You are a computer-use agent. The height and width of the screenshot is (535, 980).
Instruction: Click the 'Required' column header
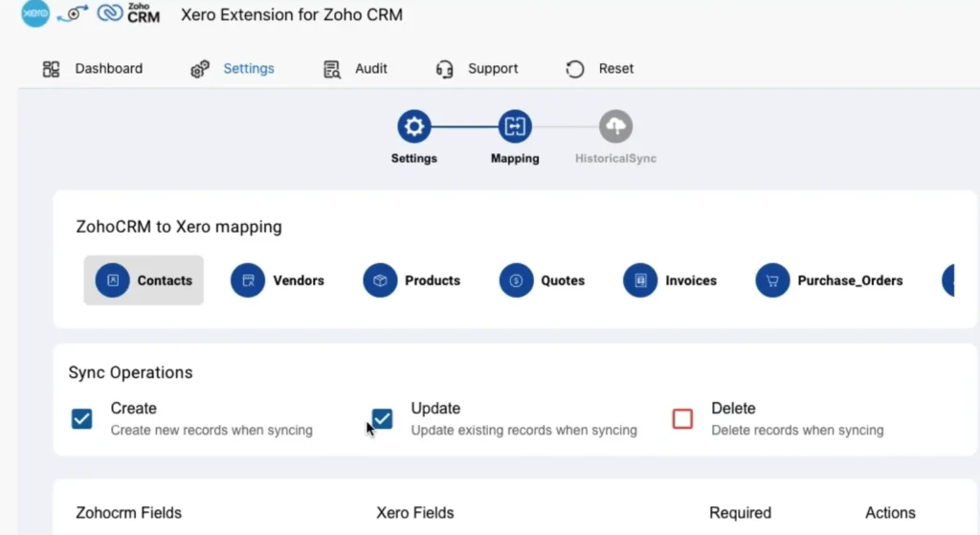(740, 513)
